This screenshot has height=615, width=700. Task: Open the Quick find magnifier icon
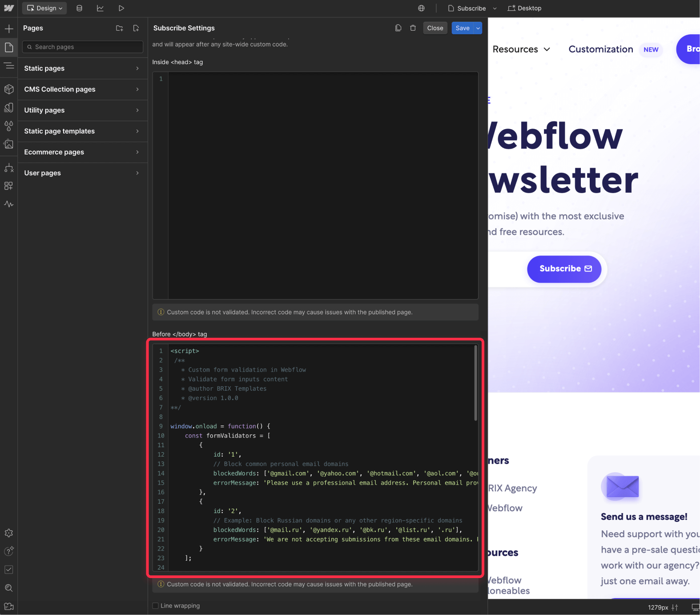coord(9,588)
